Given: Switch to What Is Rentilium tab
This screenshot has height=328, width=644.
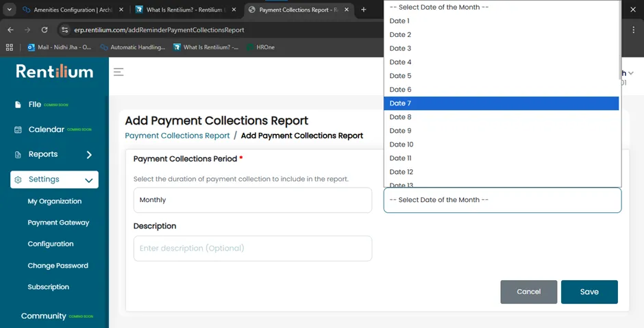Looking at the screenshot, I should tap(181, 10).
